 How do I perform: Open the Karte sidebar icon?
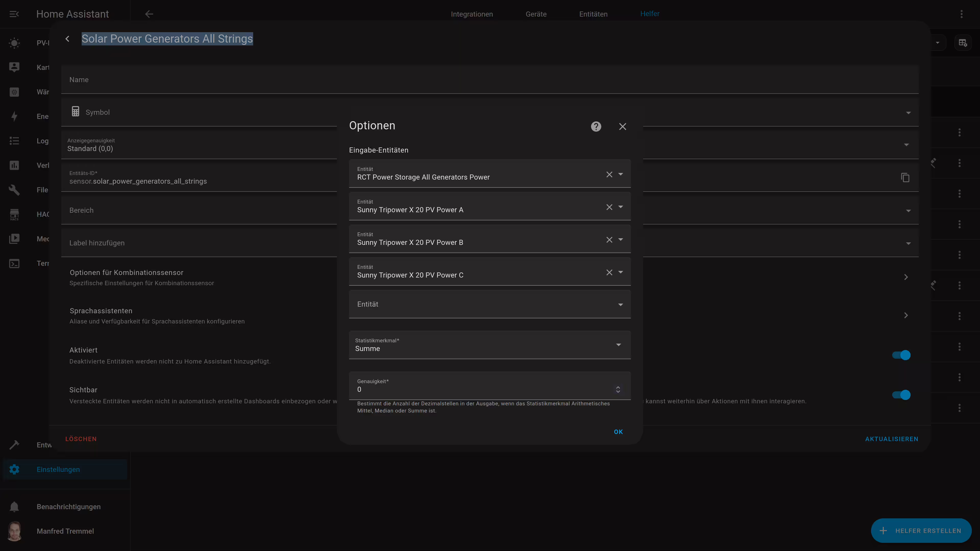[x=14, y=67]
